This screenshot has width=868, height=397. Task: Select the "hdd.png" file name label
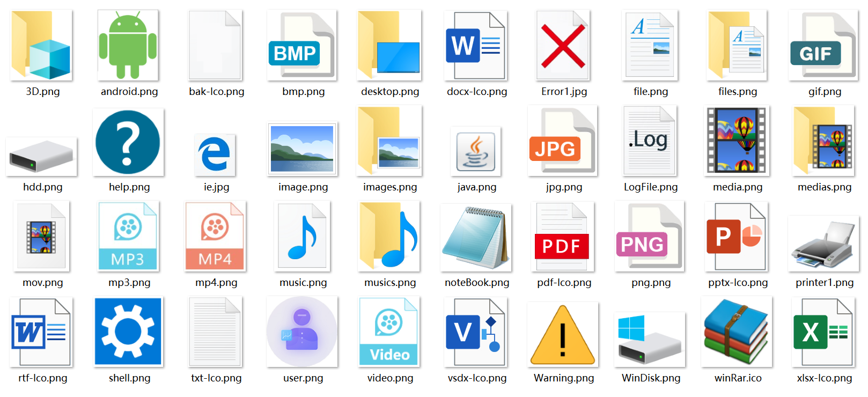point(43,187)
